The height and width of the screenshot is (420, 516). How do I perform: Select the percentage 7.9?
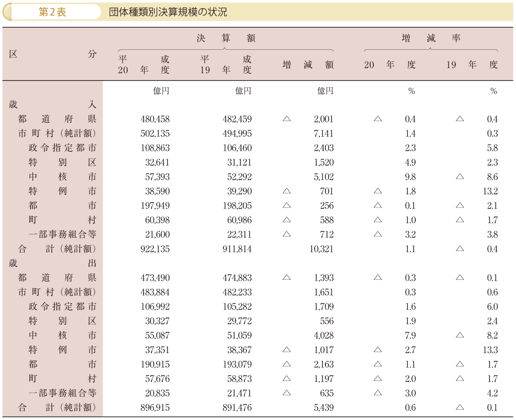[x=410, y=336]
